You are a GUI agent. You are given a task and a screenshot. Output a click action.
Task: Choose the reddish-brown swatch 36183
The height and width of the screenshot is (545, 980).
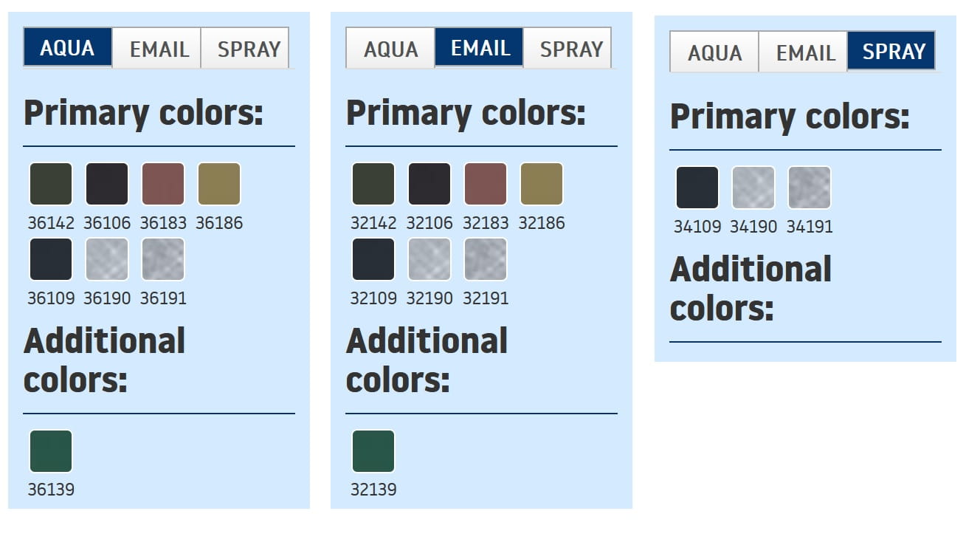coord(163,184)
